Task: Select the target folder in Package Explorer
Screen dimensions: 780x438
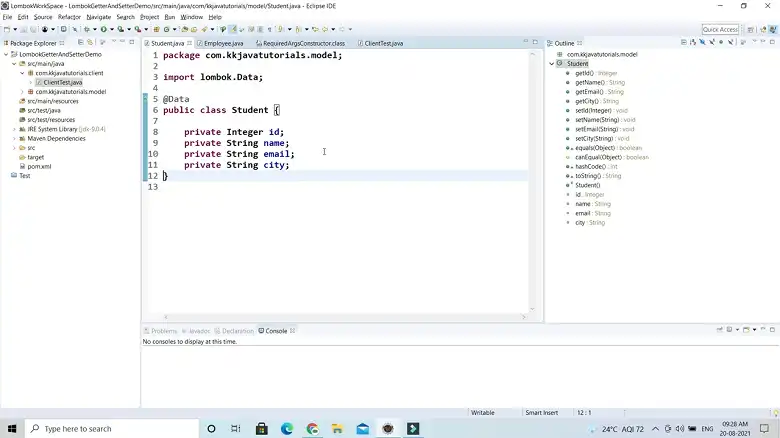Action: tap(35, 157)
